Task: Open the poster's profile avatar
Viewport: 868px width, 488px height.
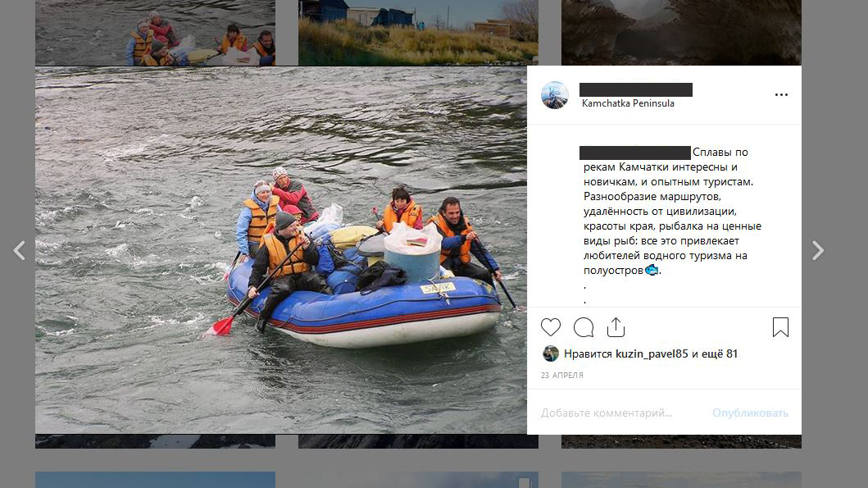Action: pos(555,95)
